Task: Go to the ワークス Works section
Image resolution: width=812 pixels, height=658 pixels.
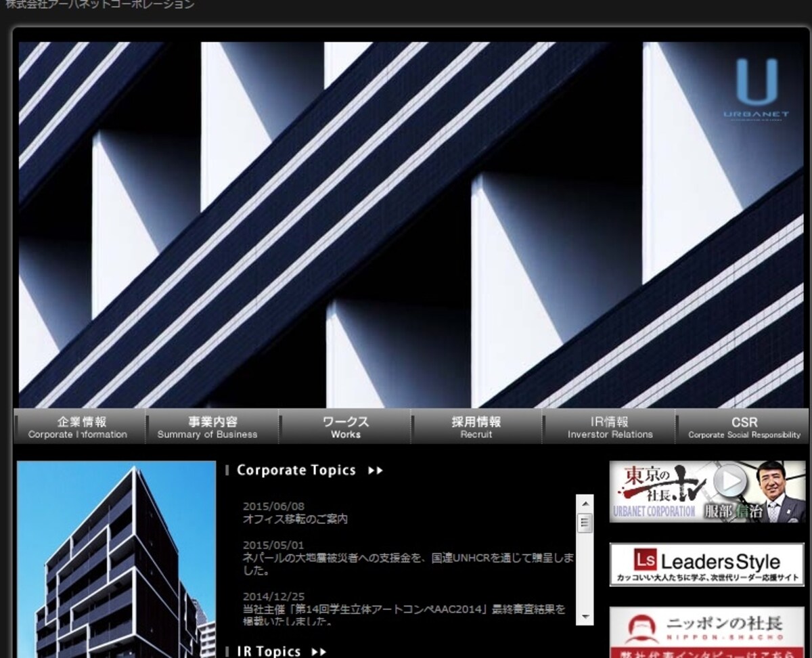Action: tap(344, 427)
